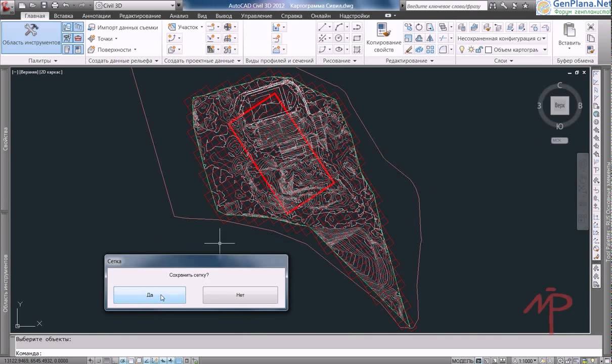Switch to the Вставка ribbon tab
Viewport: 612px width, 364px height.
point(63,16)
